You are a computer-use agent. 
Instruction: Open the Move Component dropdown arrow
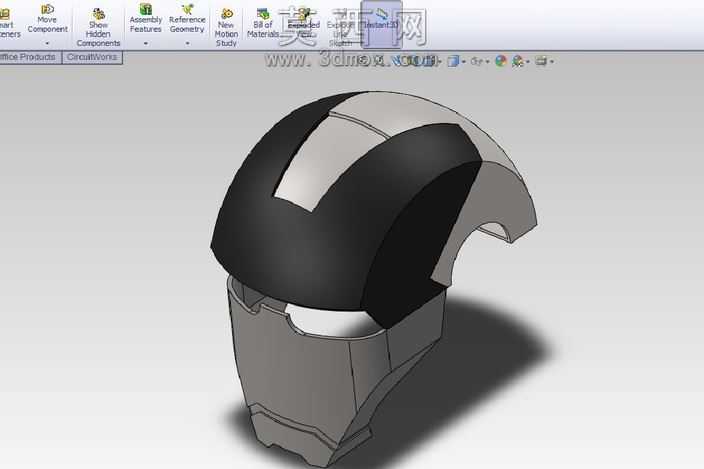pos(47,44)
